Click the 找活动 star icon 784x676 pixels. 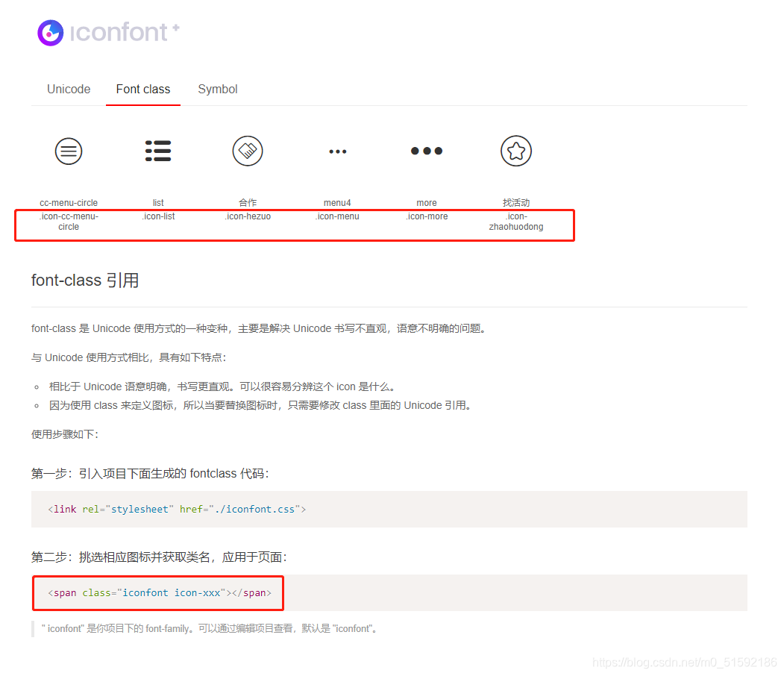[516, 151]
